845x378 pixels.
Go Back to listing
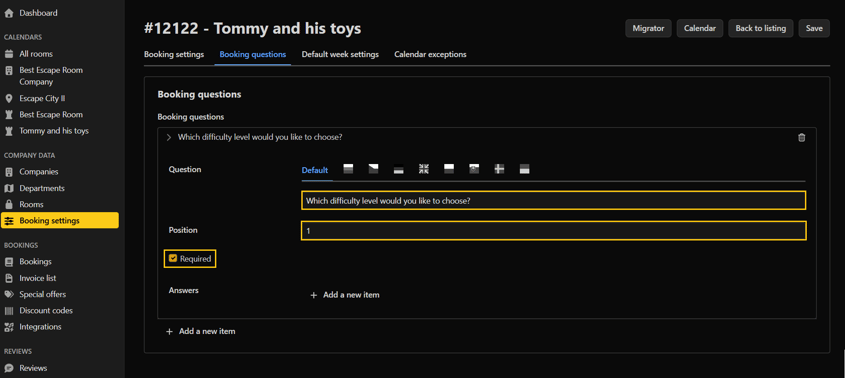point(760,29)
